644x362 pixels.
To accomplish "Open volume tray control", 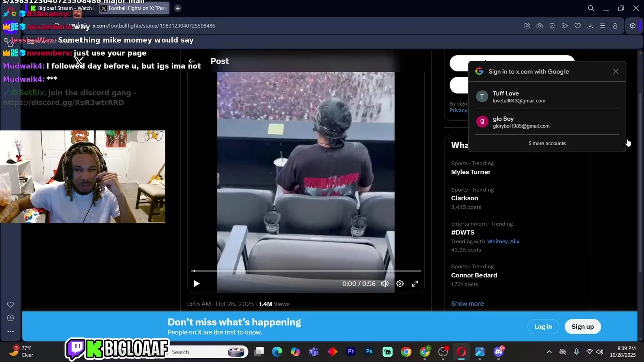I will click(x=600, y=352).
